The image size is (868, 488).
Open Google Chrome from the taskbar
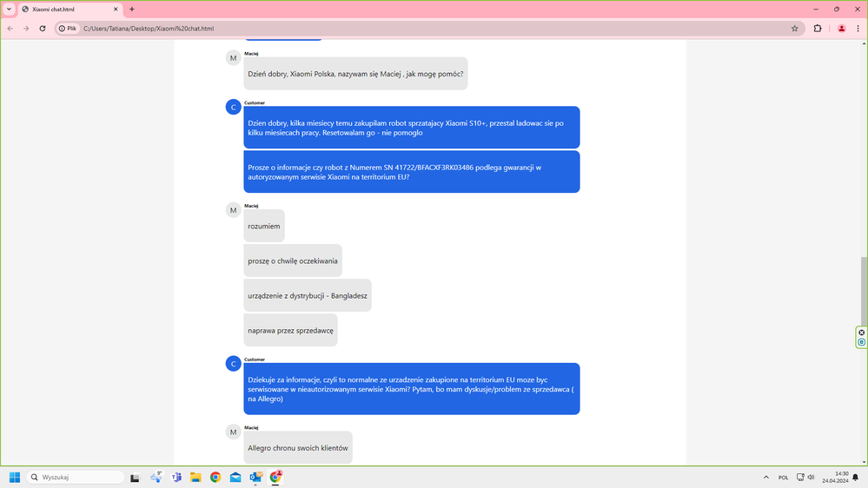(x=215, y=477)
